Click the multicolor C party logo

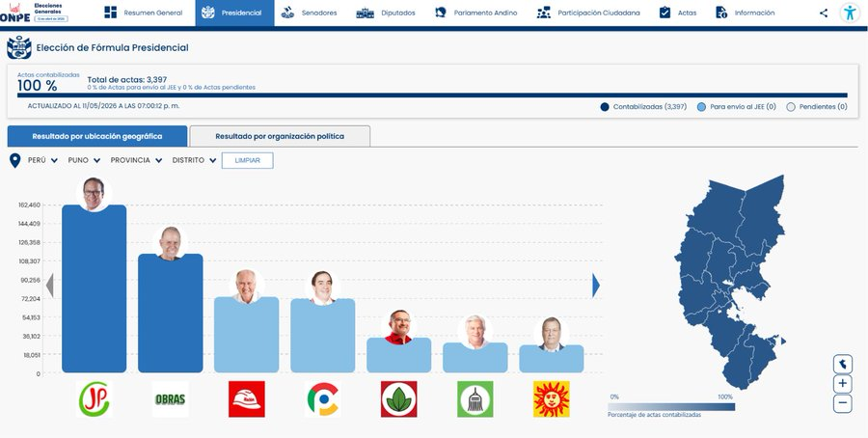[x=323, y=398]
